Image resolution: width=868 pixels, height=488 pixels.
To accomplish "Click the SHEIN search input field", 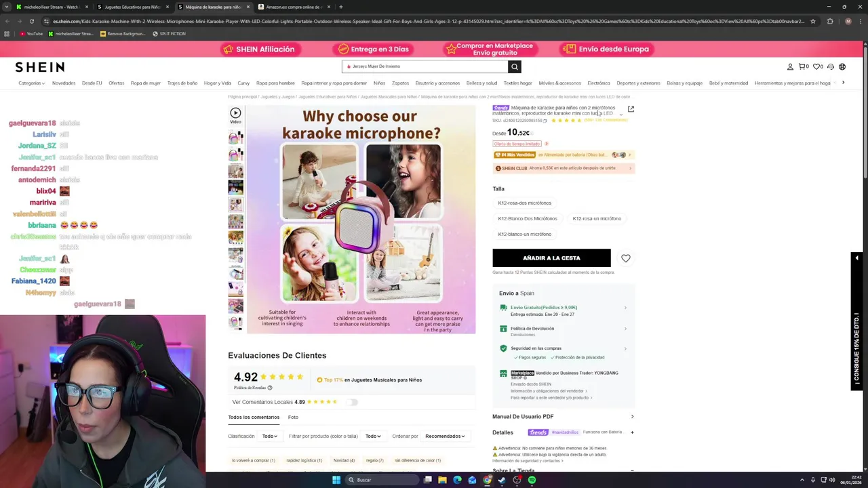I will (426, 66).
